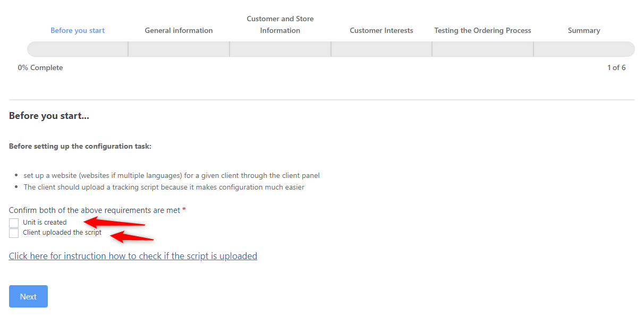This screenshot has height=325, width=644.
Task: Click the "0% Complete" progress text
Action: tap(40, 67)
